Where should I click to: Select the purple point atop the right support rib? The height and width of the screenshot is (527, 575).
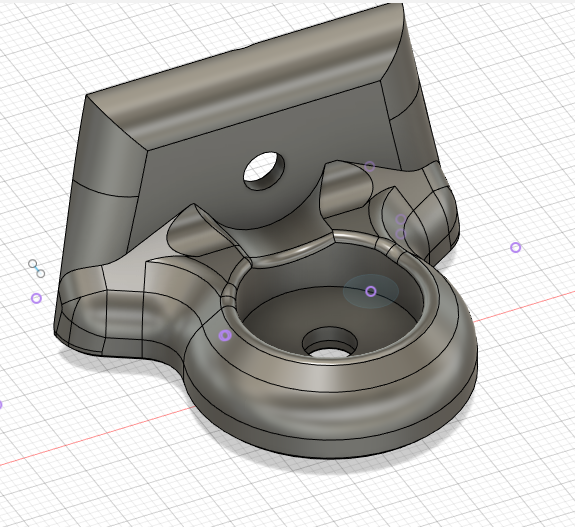(370, 166)
